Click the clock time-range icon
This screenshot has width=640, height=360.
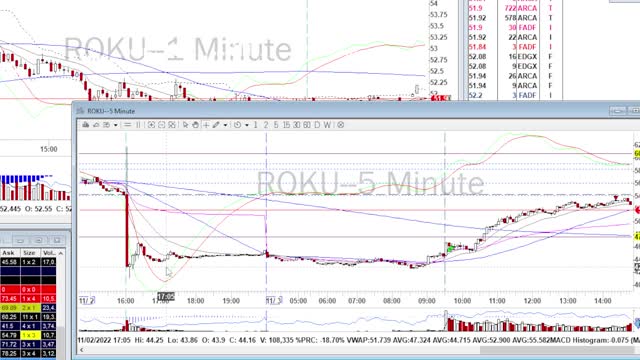(x=238, y=125)
